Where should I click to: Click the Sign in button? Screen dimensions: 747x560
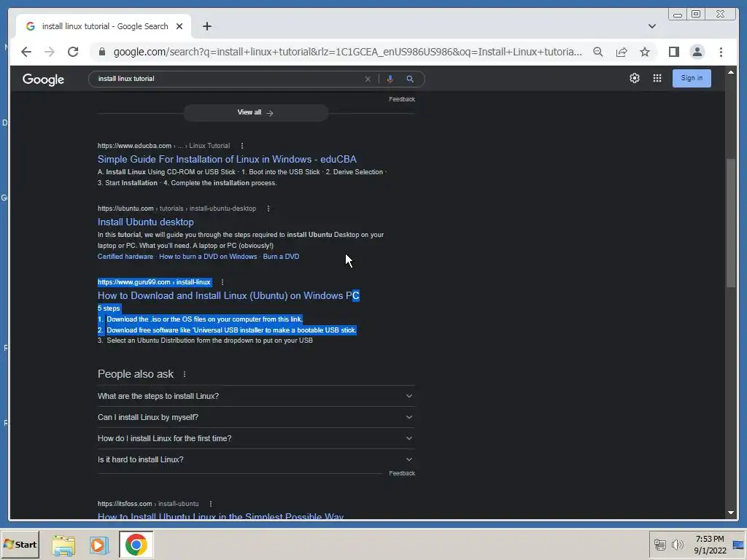click(692, 78)
